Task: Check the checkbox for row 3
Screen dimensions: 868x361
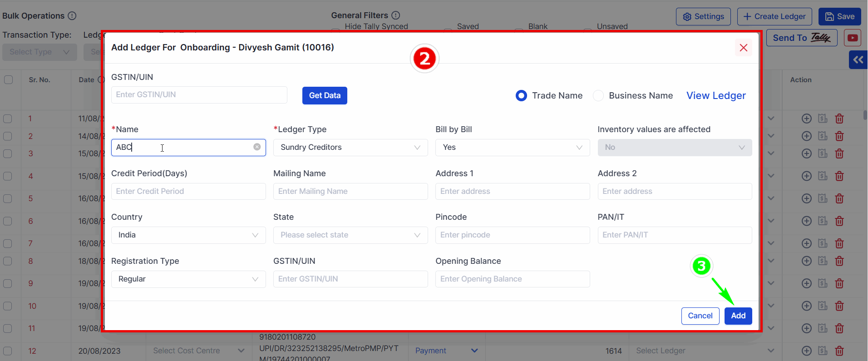Action: coord(8,153)
